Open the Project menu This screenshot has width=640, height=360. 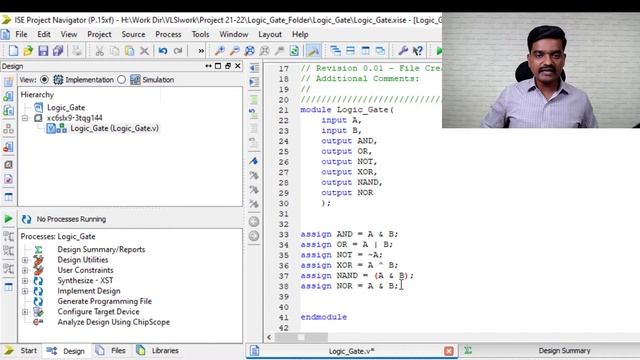pos(99,34)
